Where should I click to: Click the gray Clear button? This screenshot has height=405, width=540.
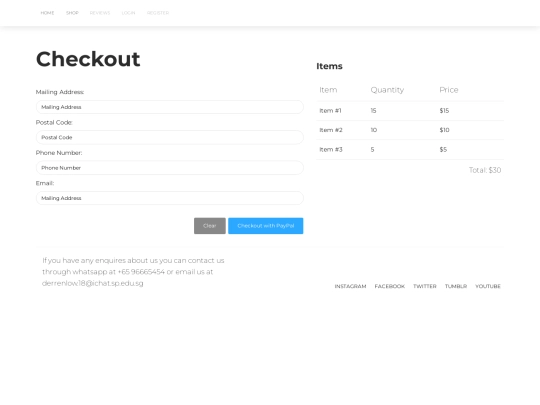click(210, 226)
